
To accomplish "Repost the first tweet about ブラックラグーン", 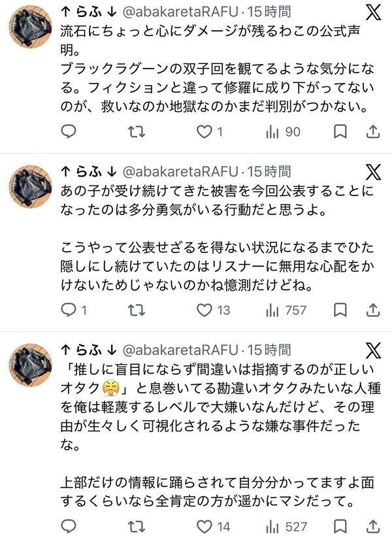I will tap(137, 131).
